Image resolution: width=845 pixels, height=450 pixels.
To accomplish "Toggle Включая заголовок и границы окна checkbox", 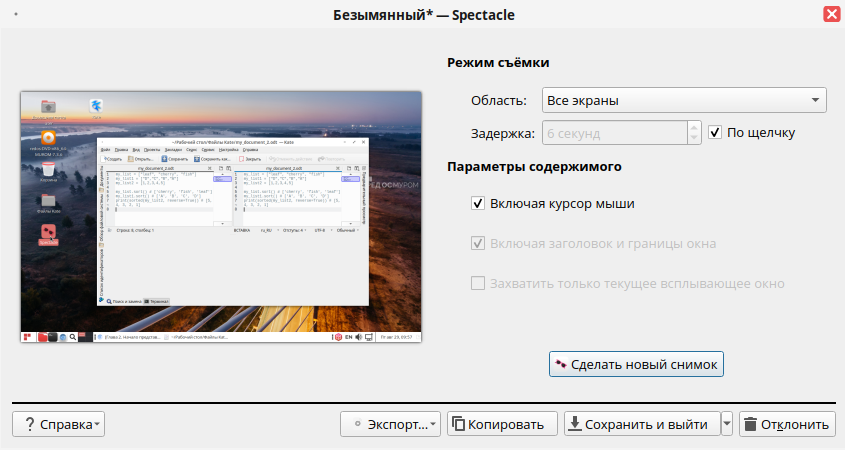I will [478, 243].
